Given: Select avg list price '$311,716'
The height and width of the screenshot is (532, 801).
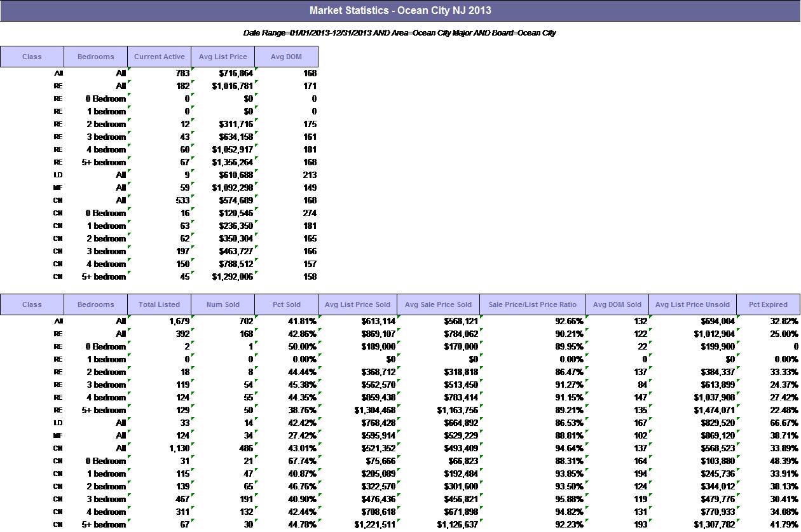Looking at the screenshot, I should (x=235, y=124).
